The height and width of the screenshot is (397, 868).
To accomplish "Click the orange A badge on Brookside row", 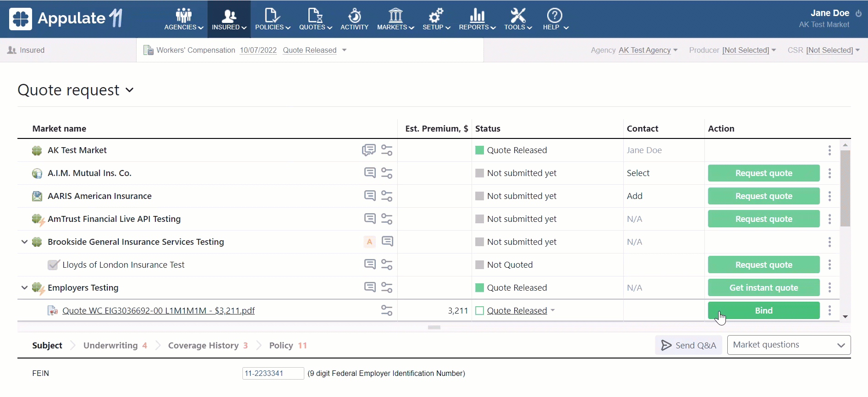I will [369, 242].
